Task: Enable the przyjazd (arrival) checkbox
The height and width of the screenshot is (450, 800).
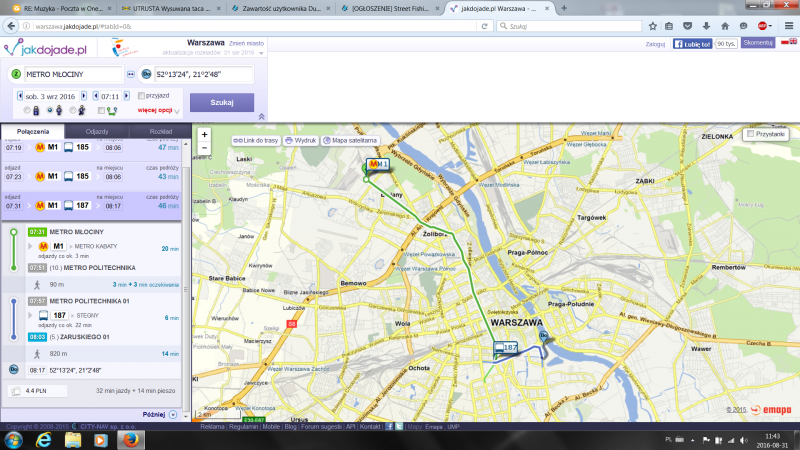Action: coord(142,95)
